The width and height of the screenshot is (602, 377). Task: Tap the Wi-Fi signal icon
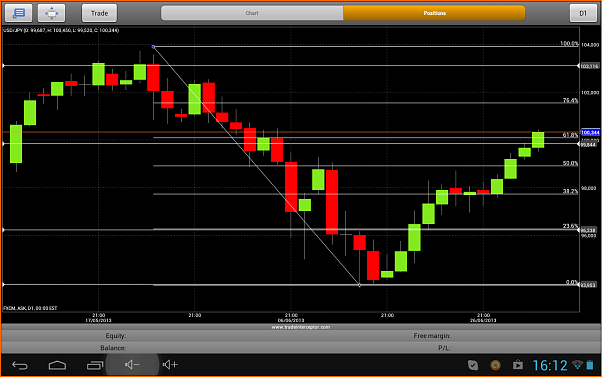[x=577, y=365]
